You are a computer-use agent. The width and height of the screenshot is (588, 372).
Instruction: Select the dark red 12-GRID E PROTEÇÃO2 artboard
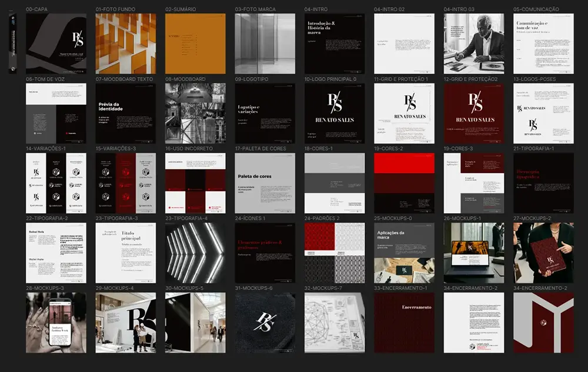click(474, 113)
